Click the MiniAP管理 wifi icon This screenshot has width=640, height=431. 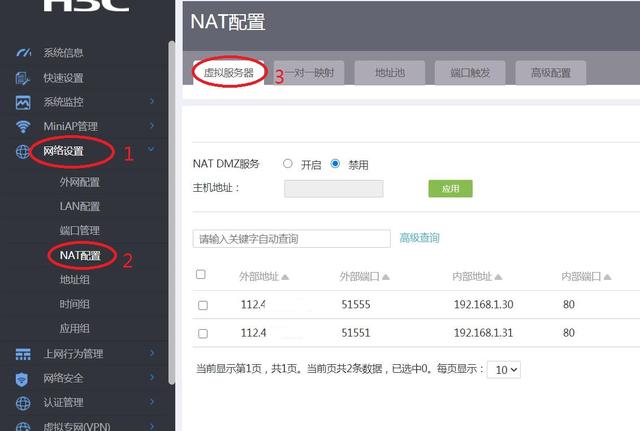point(23,127)
